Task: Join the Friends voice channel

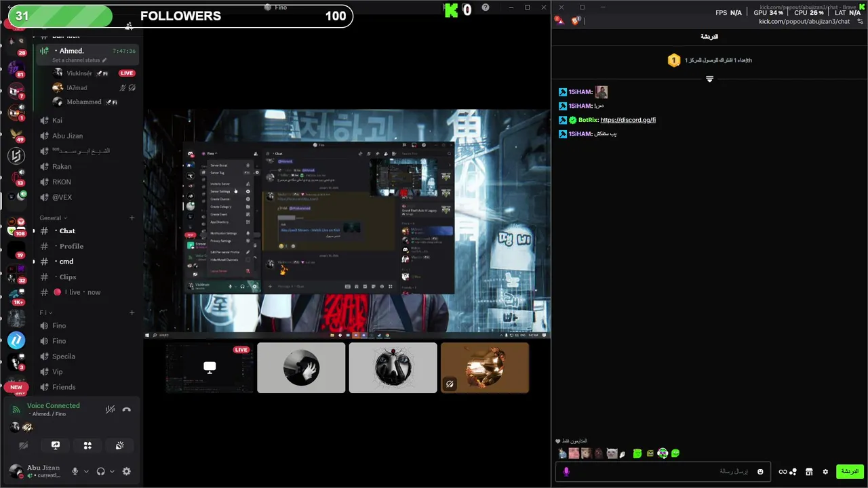Action: (x=88, y=387)
